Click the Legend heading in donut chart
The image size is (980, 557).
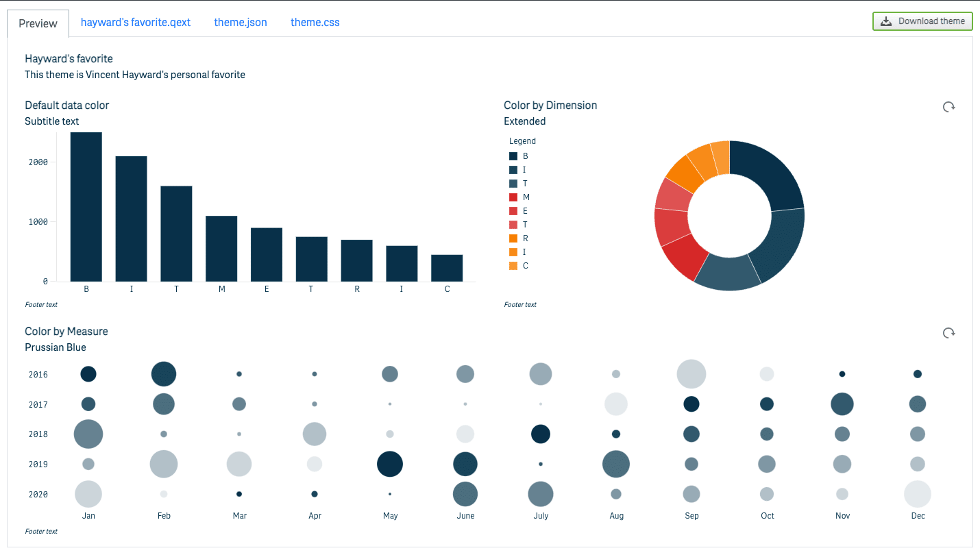pyautogui.click(x=522, y=141)
